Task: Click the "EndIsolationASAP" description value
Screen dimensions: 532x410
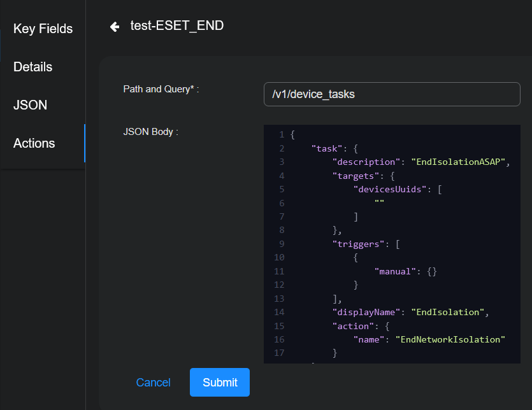Action: (x=458, y=162)
